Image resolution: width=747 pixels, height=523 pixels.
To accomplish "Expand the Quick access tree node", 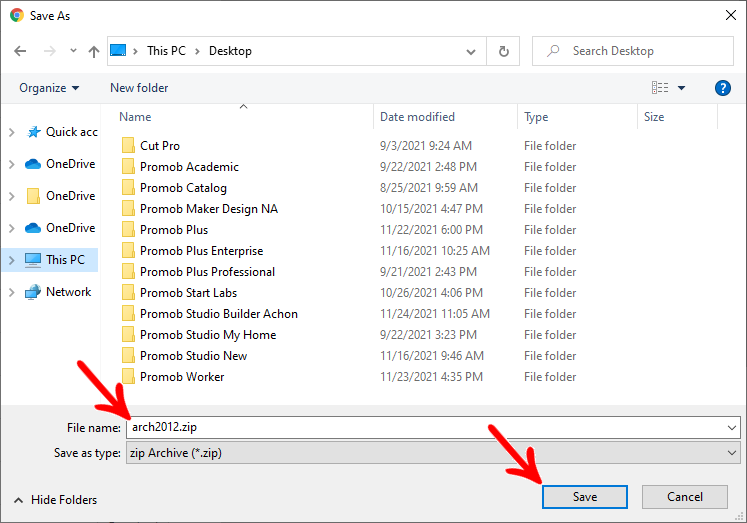I will pos(12,132).
